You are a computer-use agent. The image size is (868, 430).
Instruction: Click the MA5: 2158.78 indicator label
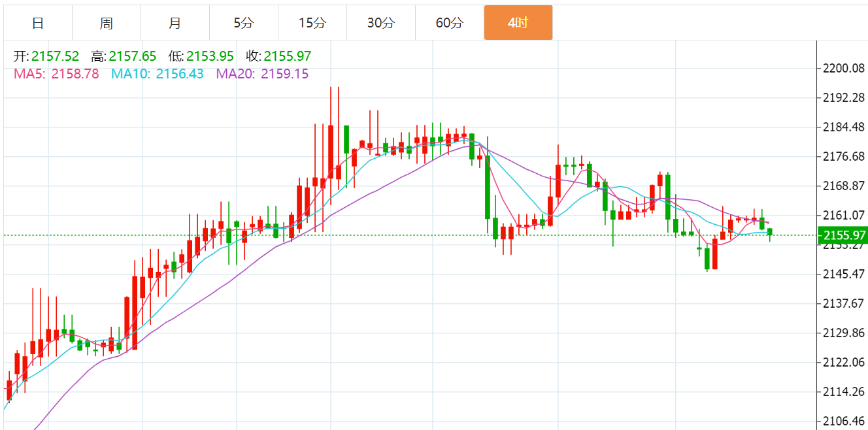[x=56, y=74]
